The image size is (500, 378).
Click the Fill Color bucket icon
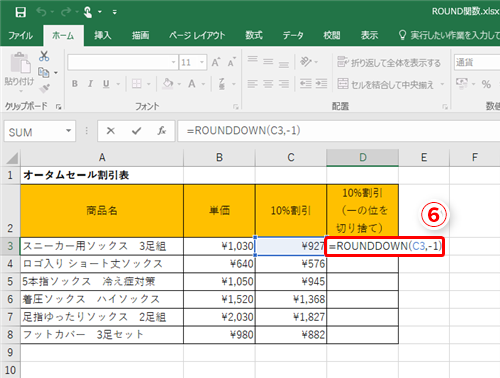[168, 84]
